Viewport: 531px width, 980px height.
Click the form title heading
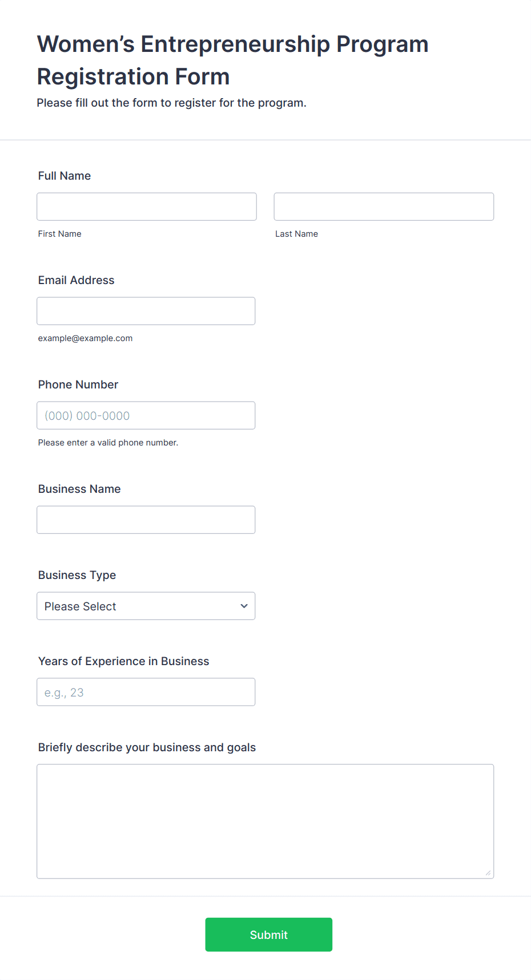233,60
